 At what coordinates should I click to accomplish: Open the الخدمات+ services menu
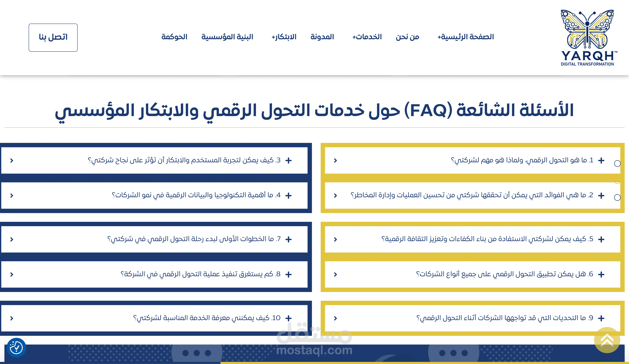(367, 37)
